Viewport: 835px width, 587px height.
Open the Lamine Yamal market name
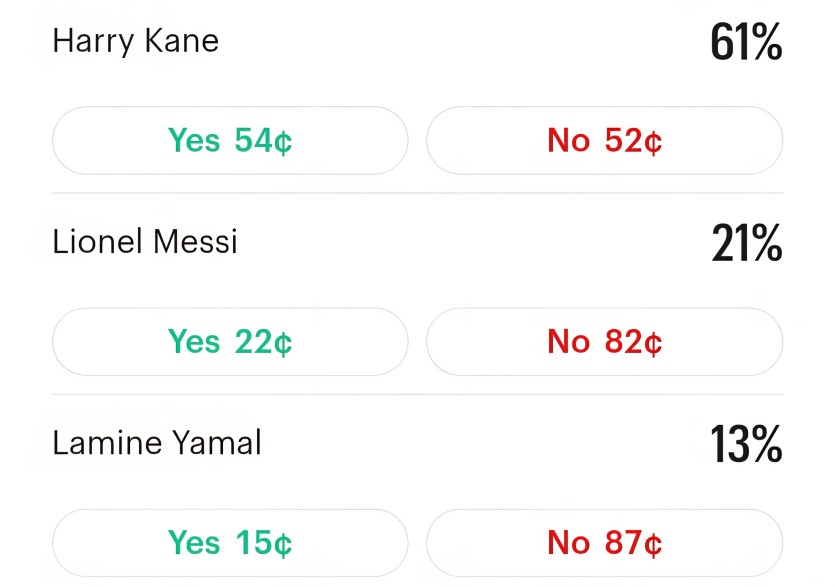tap(157, 443)
